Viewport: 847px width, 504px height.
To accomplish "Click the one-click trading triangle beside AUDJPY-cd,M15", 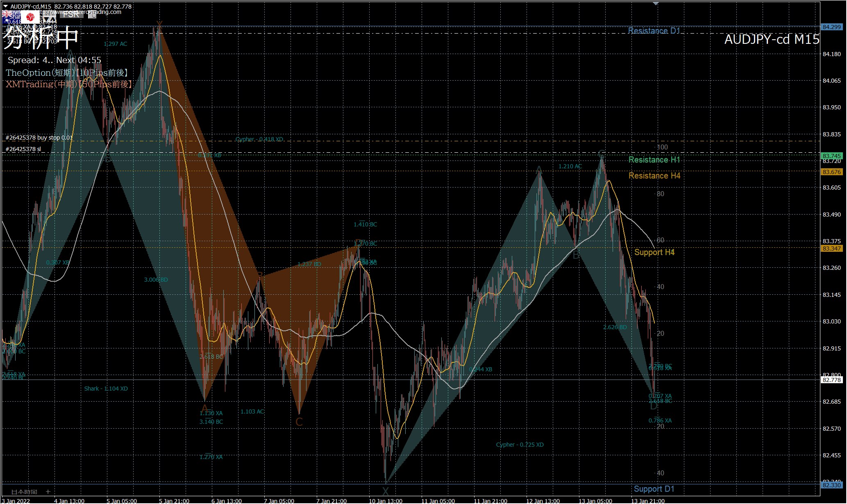I will (5, 6).
